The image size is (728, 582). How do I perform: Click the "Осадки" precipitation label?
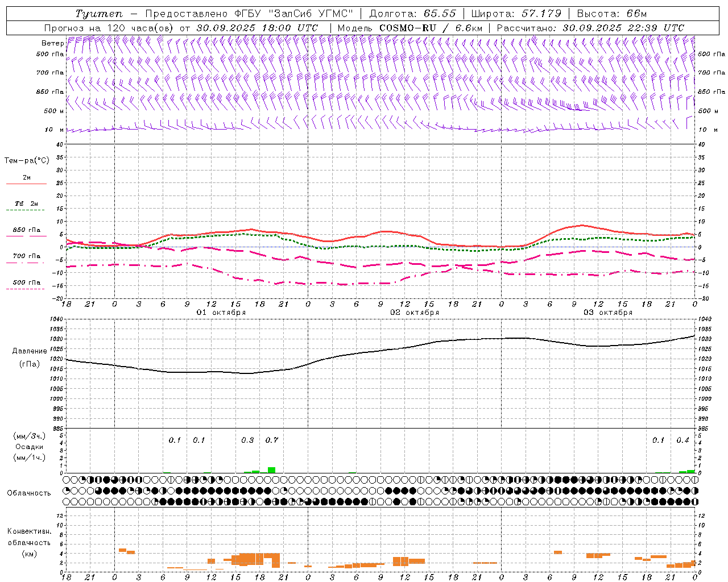pyautogui.click(x=30, y=447)
